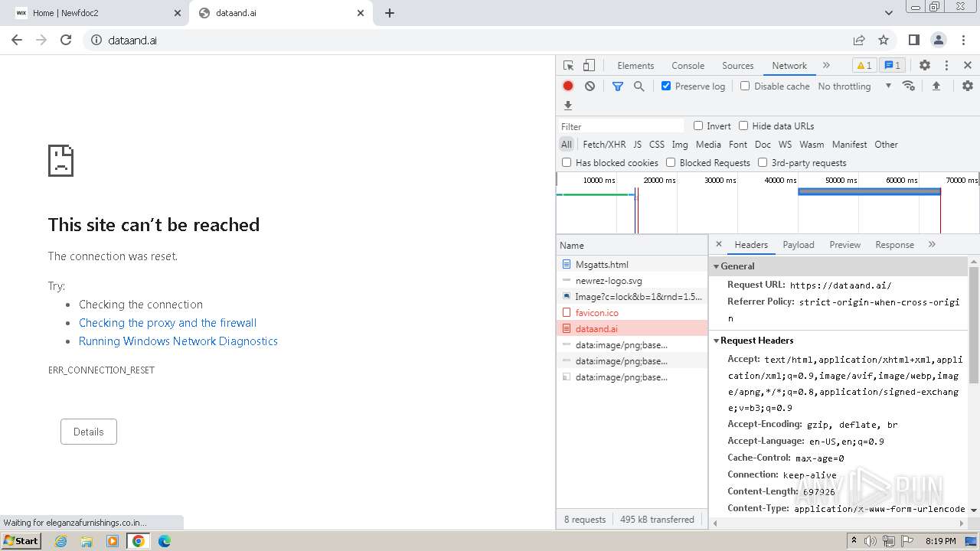Click the network Filter text field
Image resolution: width=980 pixels, height=551 pixels.
(x=621, y=126)
